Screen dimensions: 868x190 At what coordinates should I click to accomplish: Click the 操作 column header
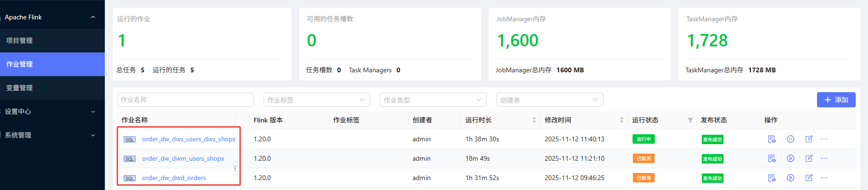click(771, 120)
